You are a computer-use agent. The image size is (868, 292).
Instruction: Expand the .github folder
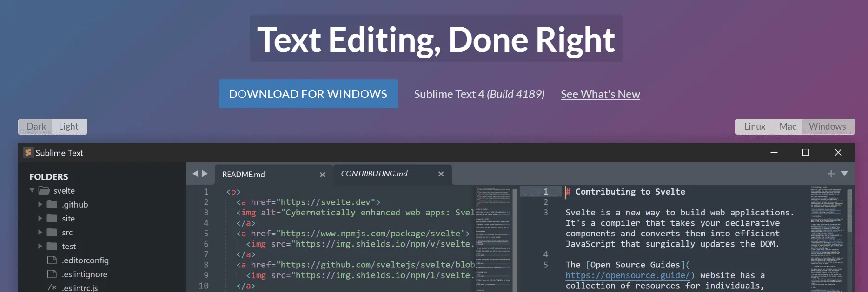[40, 204]
